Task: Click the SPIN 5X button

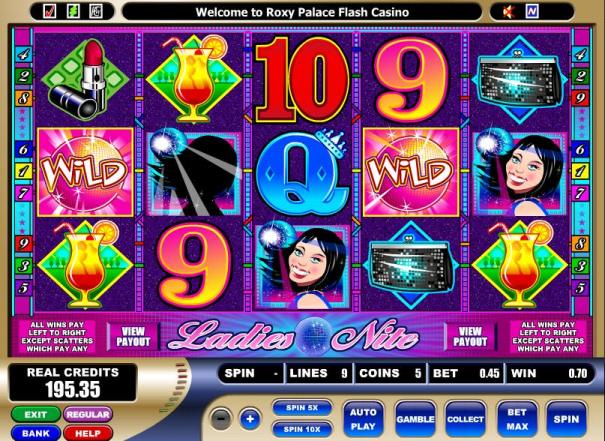Action: coord(302,408)
